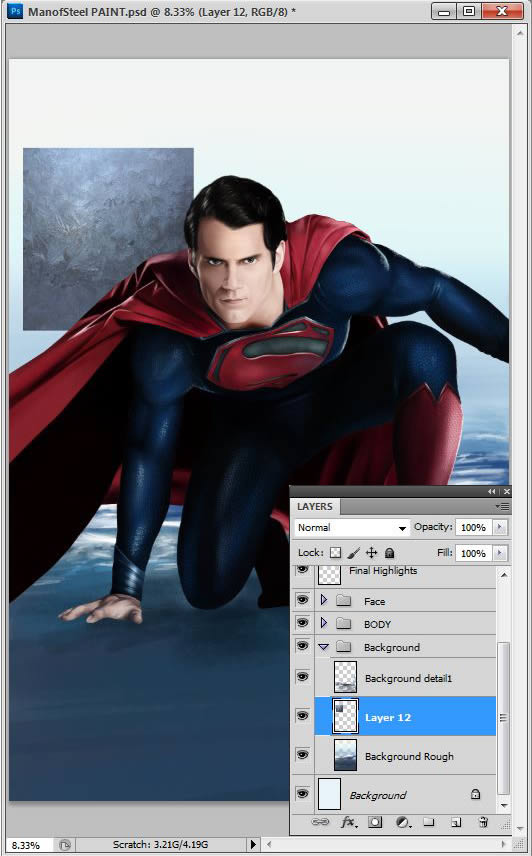Lock image pixels with the brush icon
This screenshot has height=856, width=532.
click(x=353, y=553)
